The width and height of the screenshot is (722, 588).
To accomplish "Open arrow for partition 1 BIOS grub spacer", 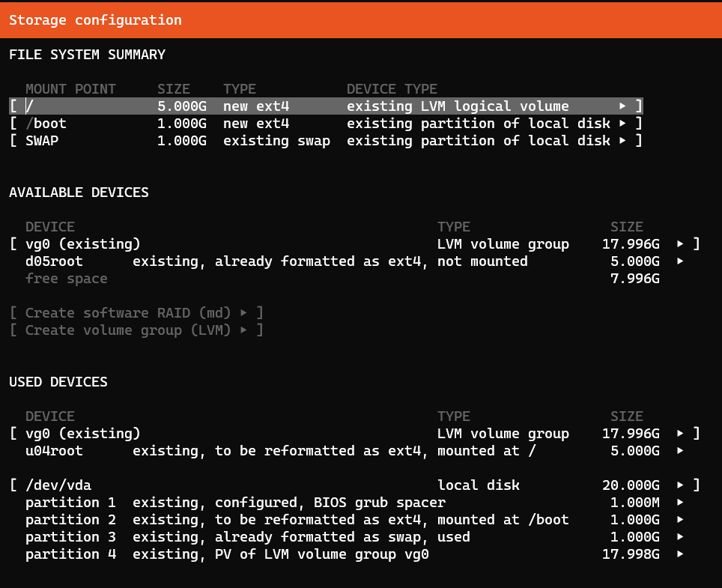I will (680, 503).
